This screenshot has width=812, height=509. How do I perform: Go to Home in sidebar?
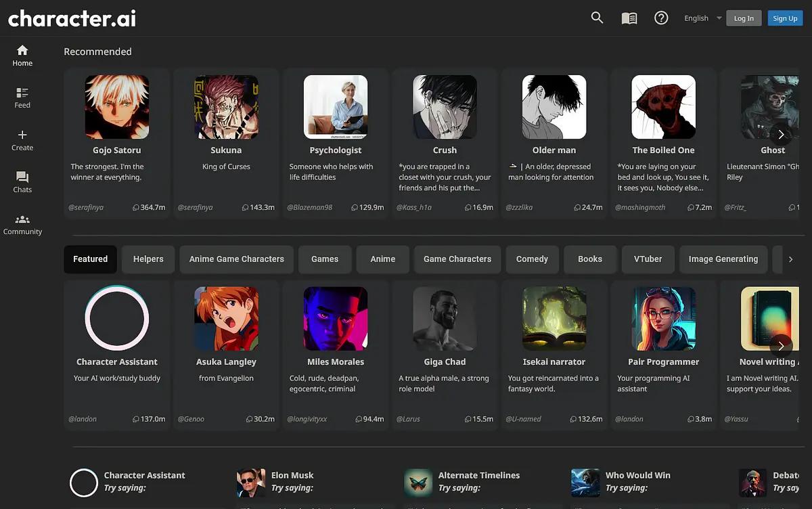[22, 56]
